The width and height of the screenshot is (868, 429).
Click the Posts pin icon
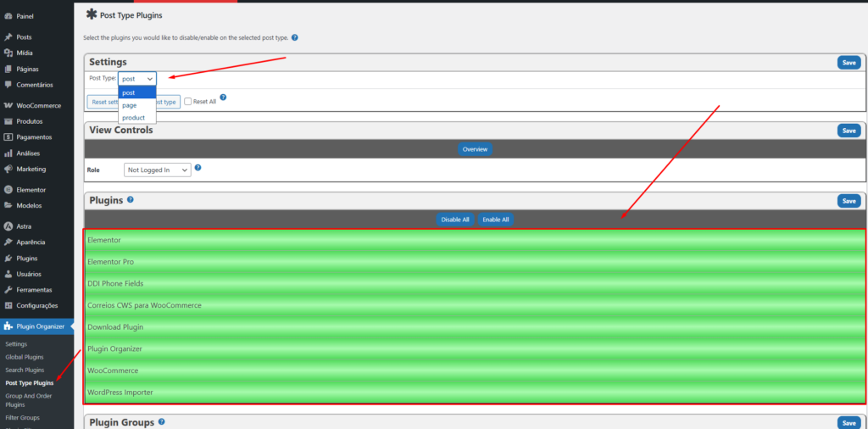click(8, 37)
